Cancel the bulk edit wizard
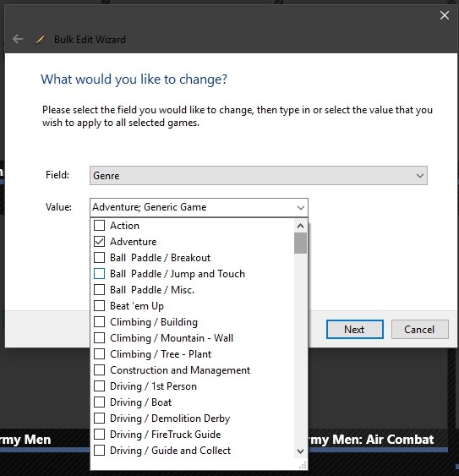 (x=419, y=330)
